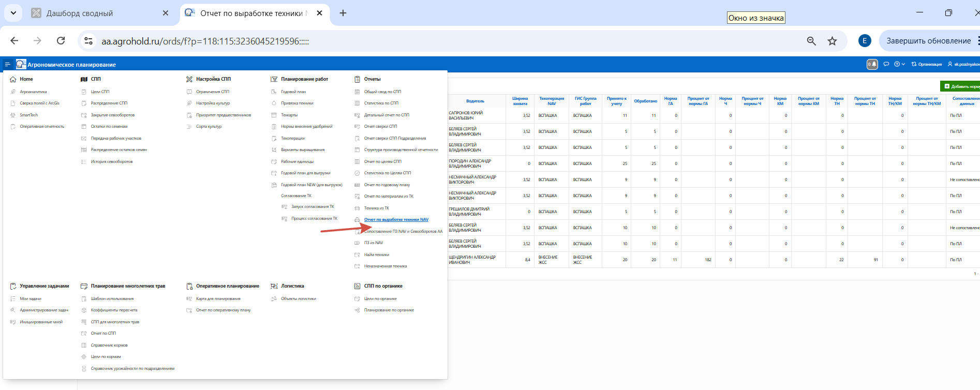The height and width of the screenshot is (390, 980).
Task: Click the Организация switch button
Action: (x=927, y=65)
